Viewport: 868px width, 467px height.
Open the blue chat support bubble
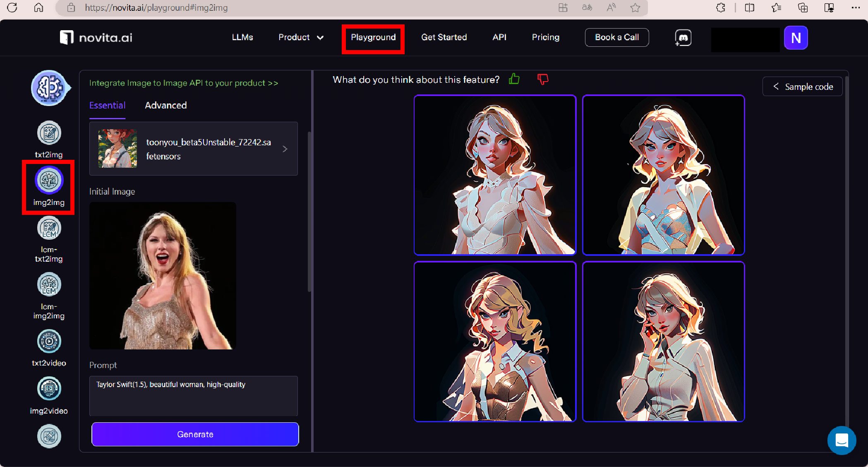[842, 441]
